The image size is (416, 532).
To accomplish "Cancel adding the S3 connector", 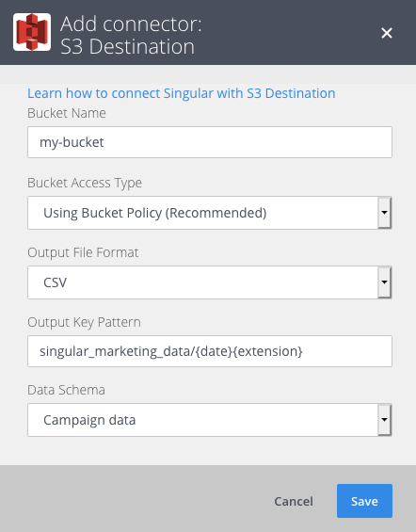I will pos(294,501).
